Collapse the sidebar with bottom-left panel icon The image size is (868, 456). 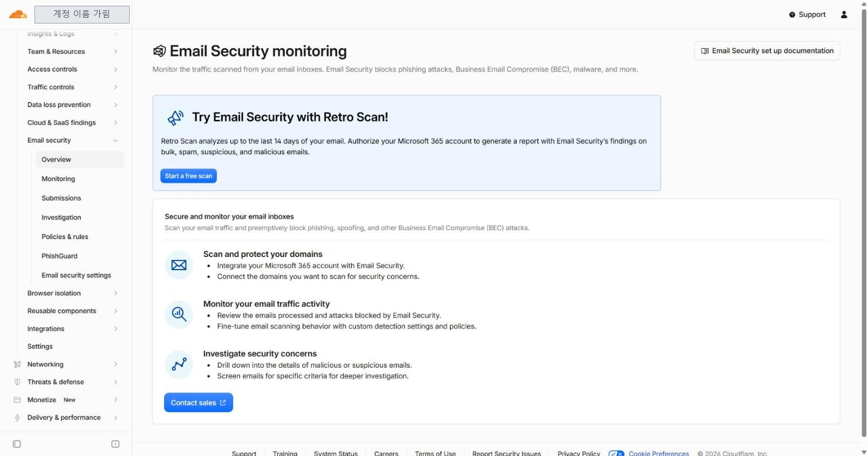(x=17, y=444)
